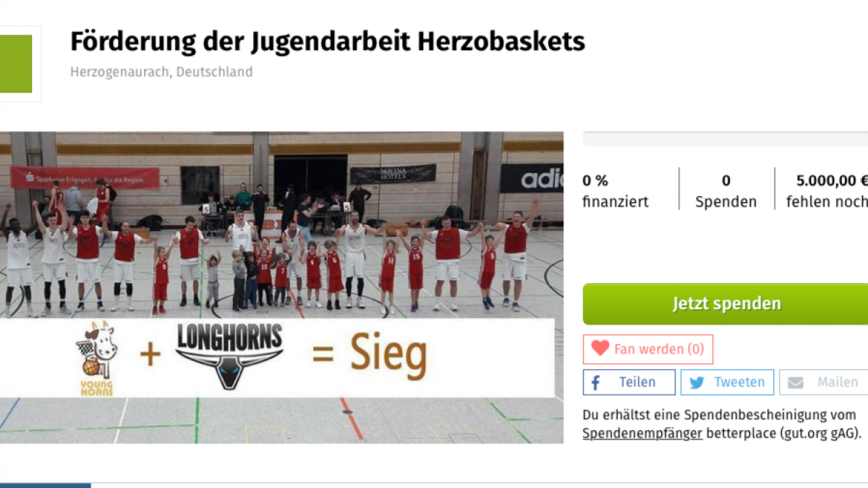This screenshot has width=868, height=488.
Task: Click the basketball team photo
Action: tap(281, 287)
